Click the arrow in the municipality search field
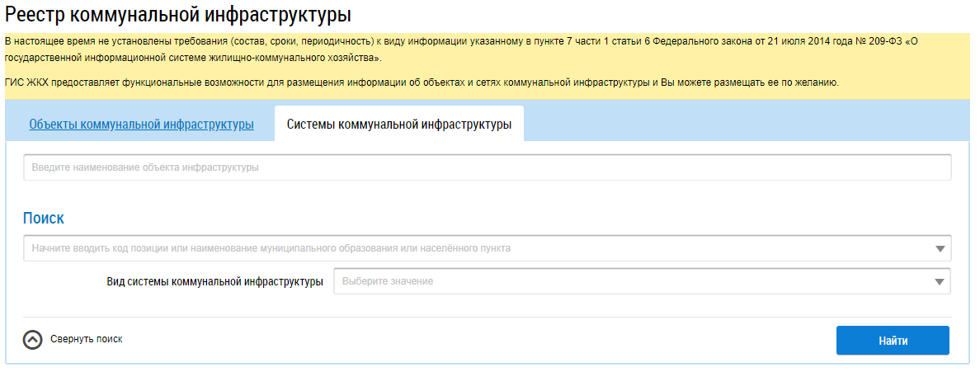This screenshot has height=372, width=980. coord(940,248)
